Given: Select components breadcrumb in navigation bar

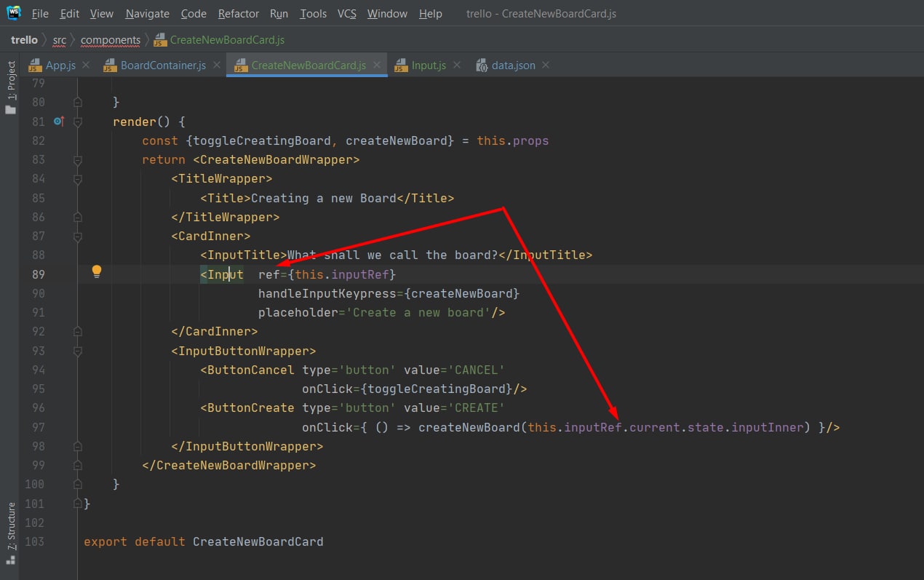Looking at the screenshot, I should click(111, 40).
